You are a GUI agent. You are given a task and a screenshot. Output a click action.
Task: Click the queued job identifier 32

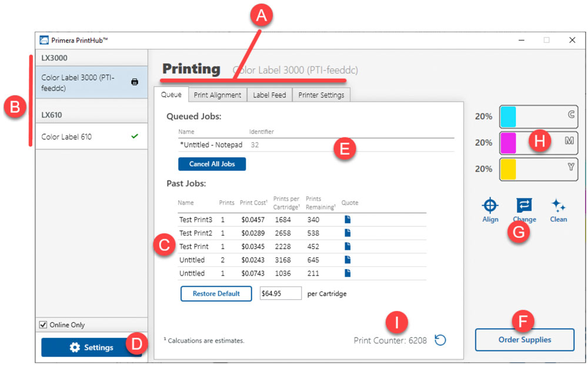(x=255, y=145)
